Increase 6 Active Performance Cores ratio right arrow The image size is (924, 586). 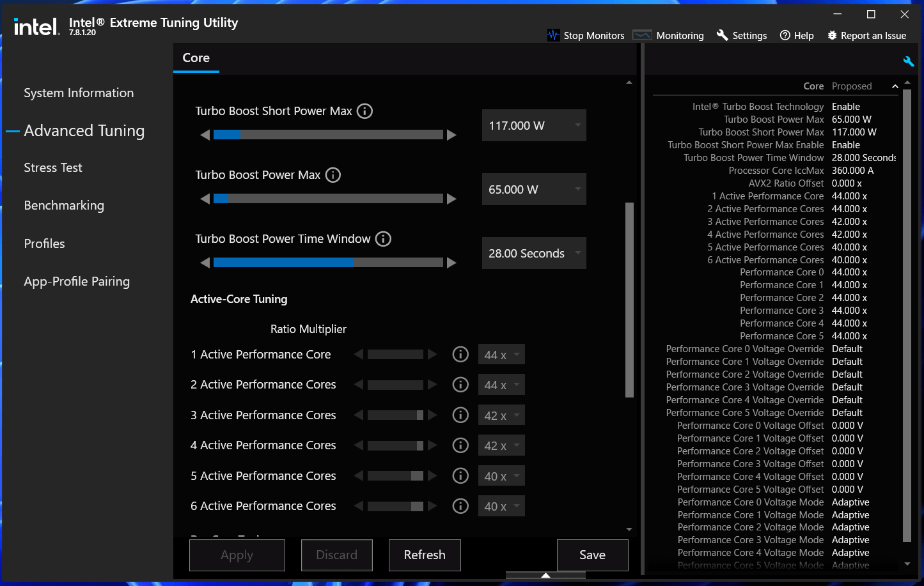(x=432, y=506)
